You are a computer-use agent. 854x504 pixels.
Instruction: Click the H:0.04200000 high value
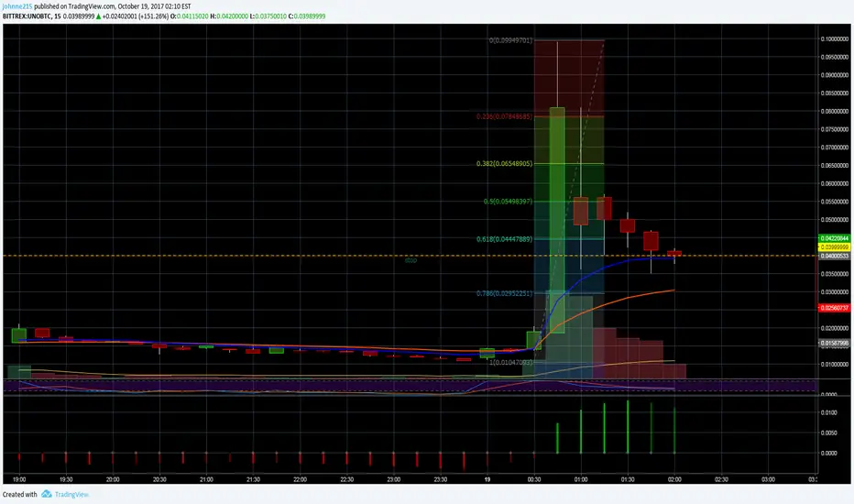coord(229,16)
